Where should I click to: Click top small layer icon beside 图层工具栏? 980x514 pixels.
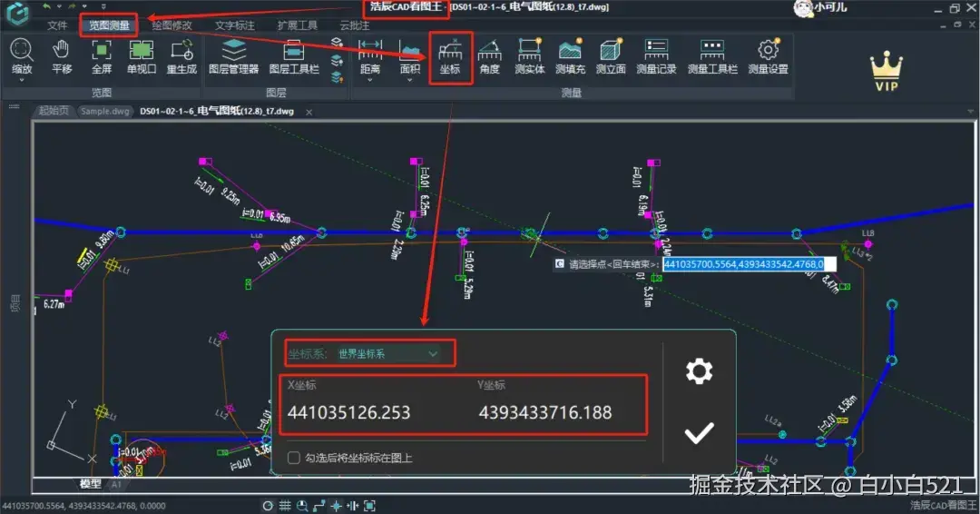(337, 43)
